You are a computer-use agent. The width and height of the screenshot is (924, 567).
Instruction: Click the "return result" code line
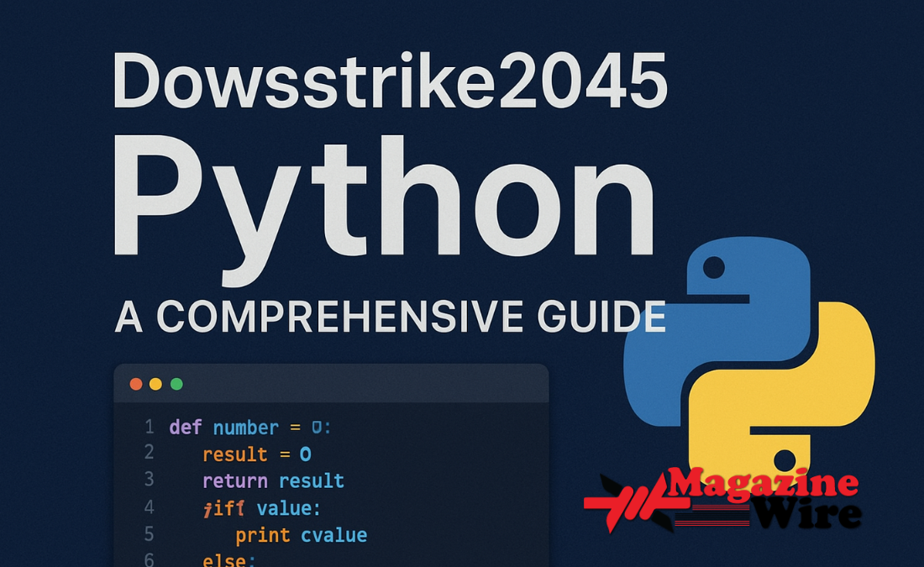pyautogui.click(x=274, y=481)
